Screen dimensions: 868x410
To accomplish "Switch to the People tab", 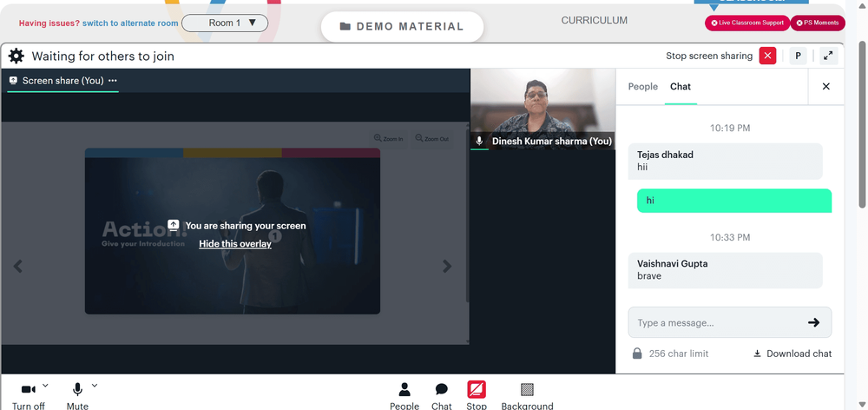I will (x=642, y=87).
